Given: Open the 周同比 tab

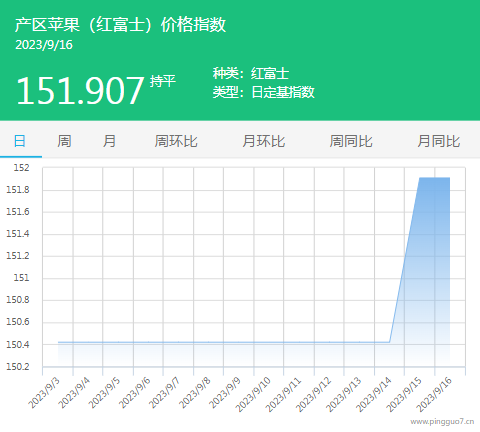Looking at the screenshot, I should [x=351, y=141].
